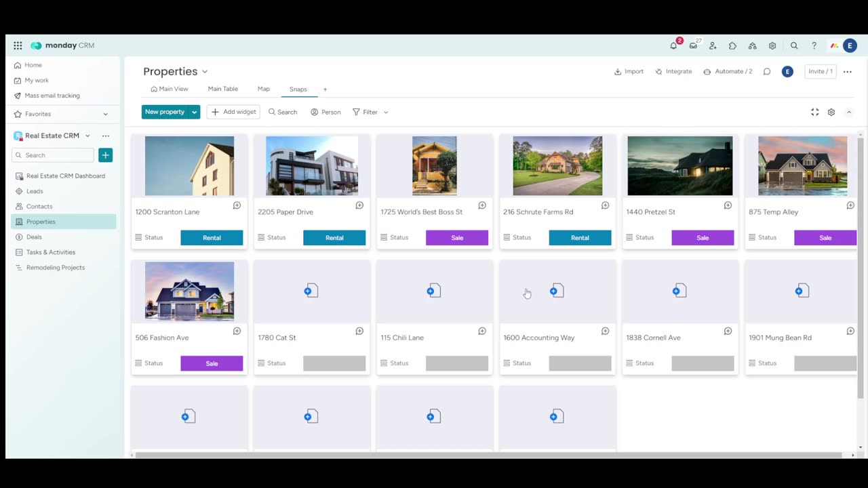868x488 pixels.
Task: Open the notifications bell icon
Action: click(673, 45)
